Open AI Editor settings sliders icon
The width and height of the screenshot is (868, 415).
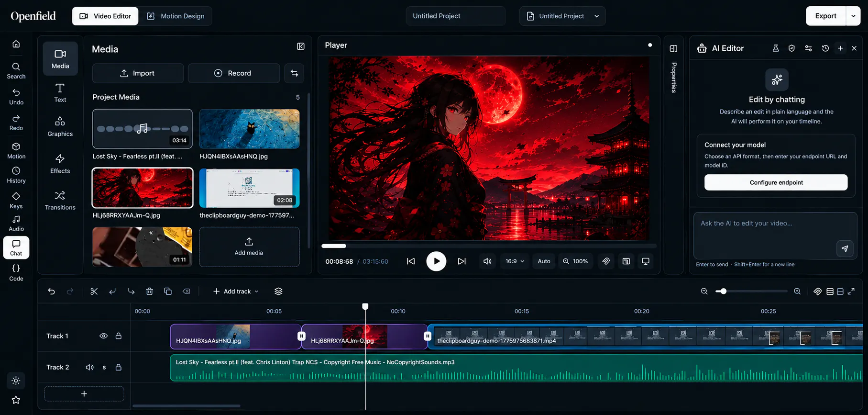[808, 48]
